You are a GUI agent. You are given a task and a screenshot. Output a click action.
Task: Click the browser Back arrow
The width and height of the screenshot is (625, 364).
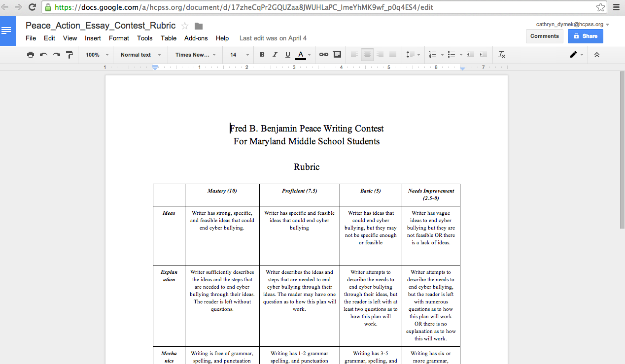pos(4,7)
